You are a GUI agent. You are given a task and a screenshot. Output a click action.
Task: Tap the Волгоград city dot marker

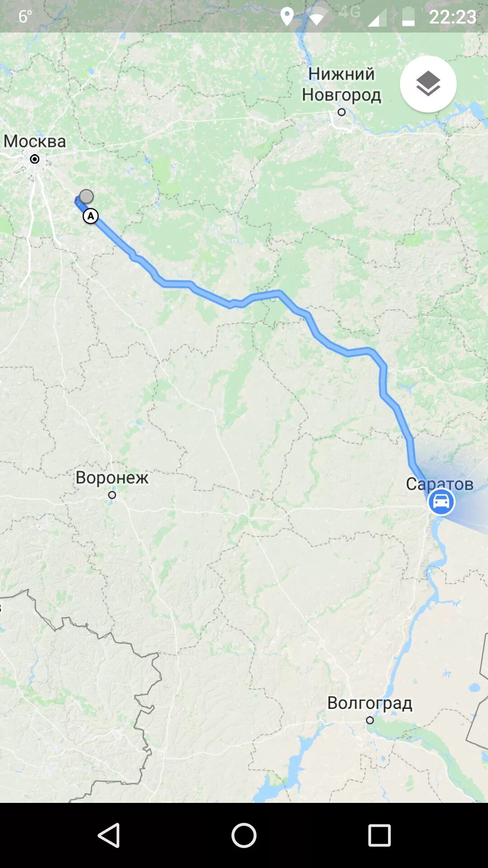click(370, 720)
